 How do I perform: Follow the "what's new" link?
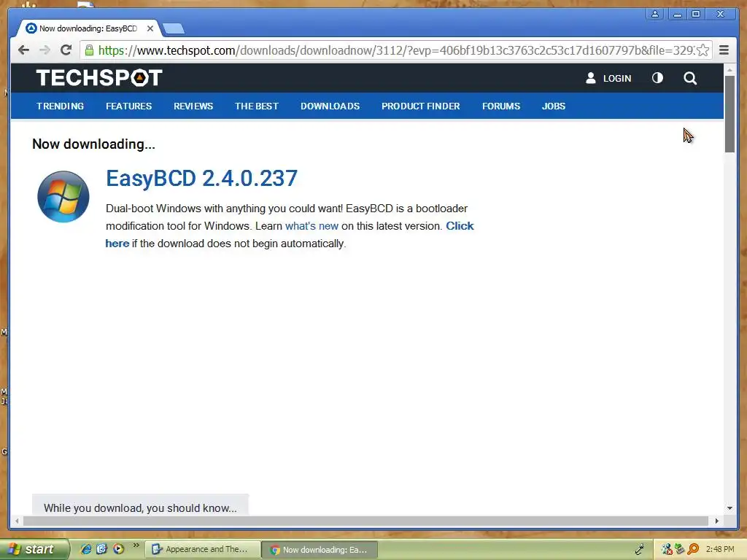[x=311, y=226]
